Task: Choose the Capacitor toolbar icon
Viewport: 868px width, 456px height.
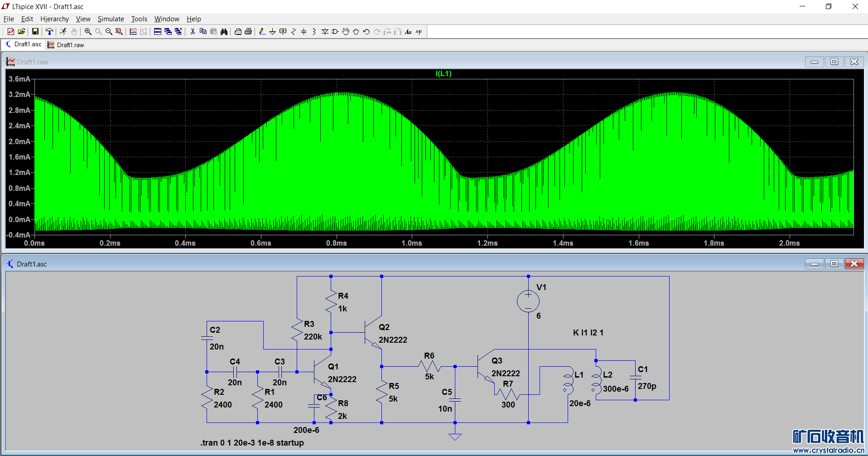Action: (304, 32)
